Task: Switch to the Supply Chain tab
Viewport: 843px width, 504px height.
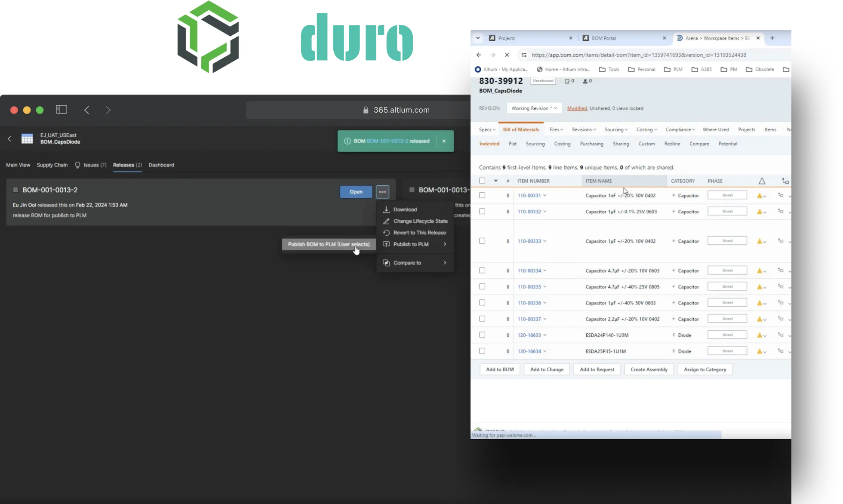Action: point(52,165)
